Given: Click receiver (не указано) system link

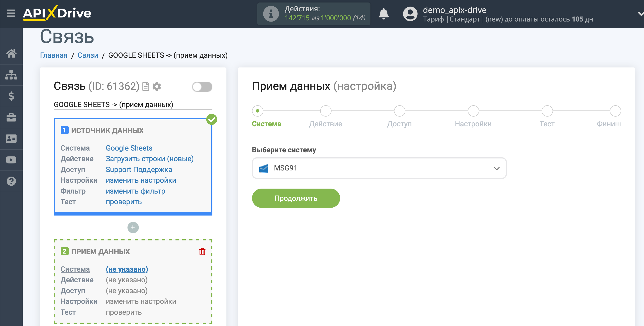Looking at the screenshot, I should pos(127,269).
